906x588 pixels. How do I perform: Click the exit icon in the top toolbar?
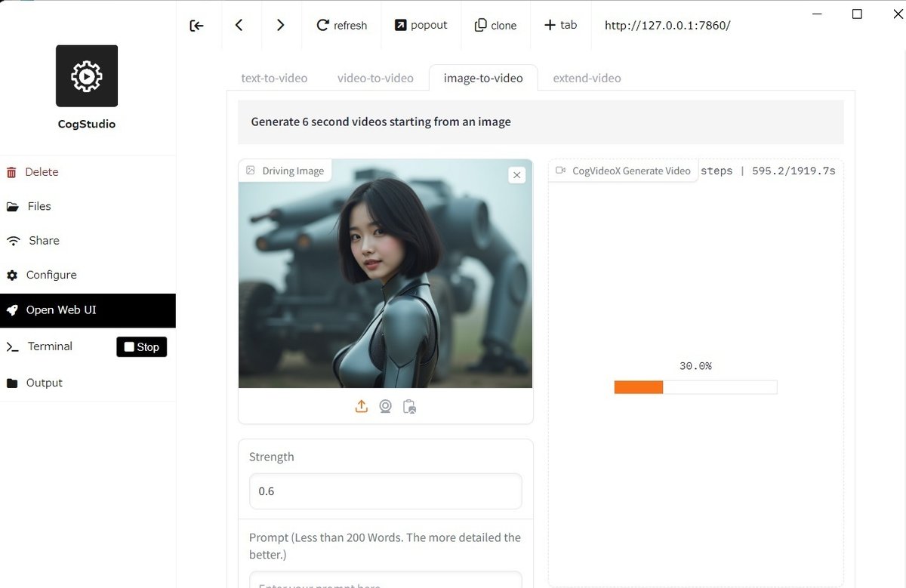196,25
